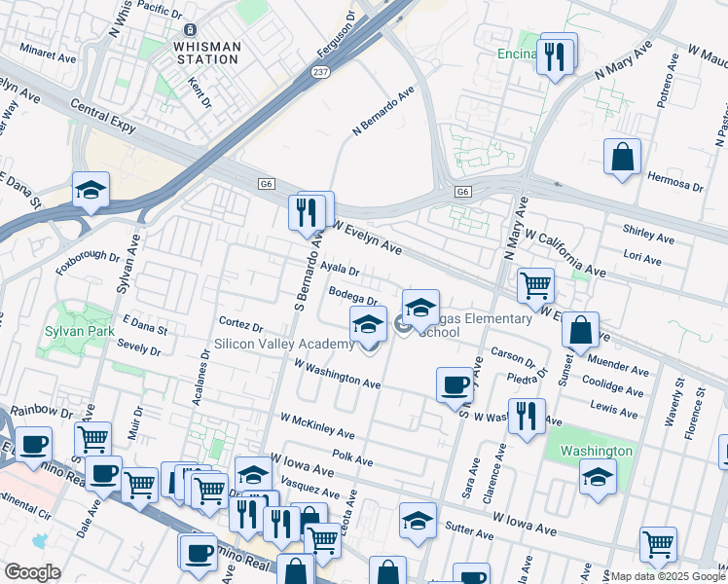This screenshot has height=584, width=728.
Task: Select the Silicon Valley Academy label
Action: (284, 344)
